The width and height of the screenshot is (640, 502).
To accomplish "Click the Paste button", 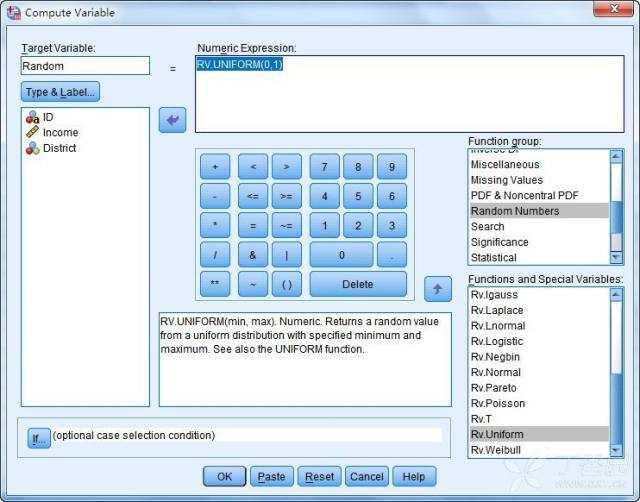I will click(271, 477).
